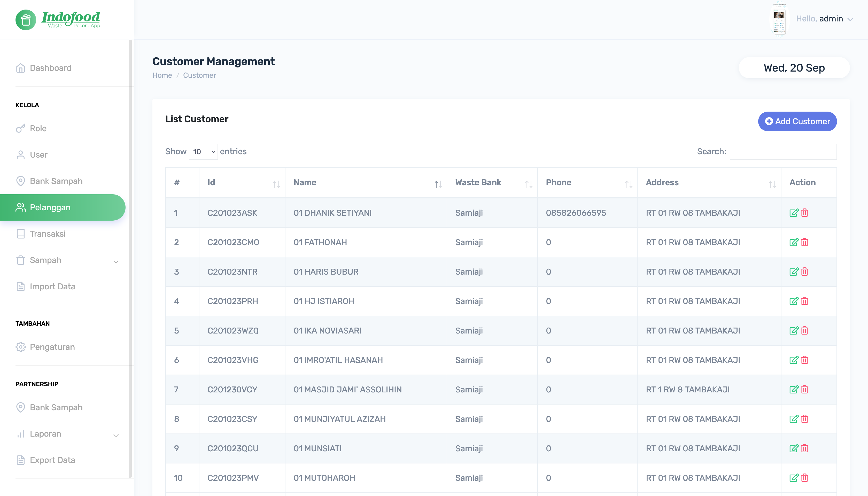The image size is (868, 496).
Task: Delete customer 01 MUTOHAROH
Action: pos(805,478)
